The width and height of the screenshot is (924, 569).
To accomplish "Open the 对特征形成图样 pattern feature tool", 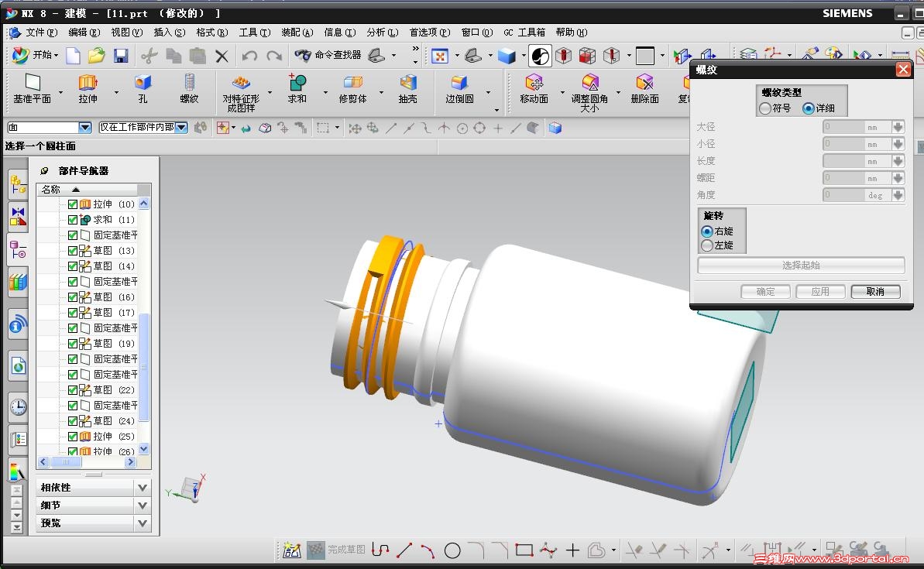I will pyautogui.click(x=241, y=93).
